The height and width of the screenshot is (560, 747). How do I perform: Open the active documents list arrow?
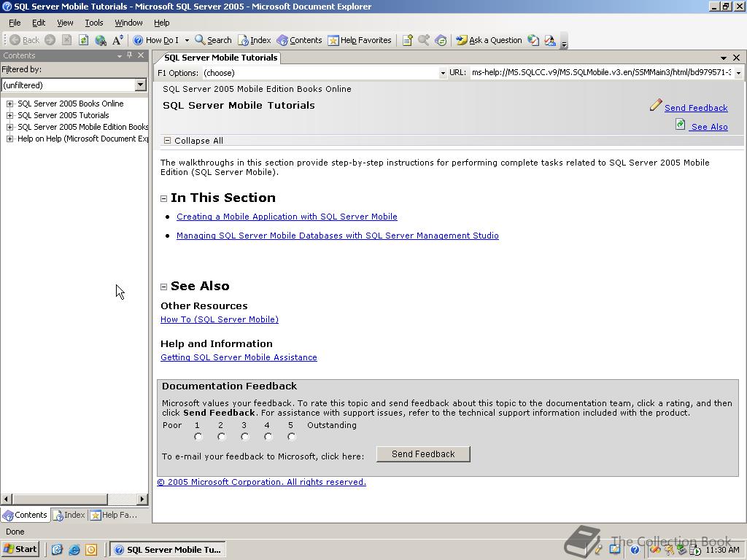tap(723, 58)
